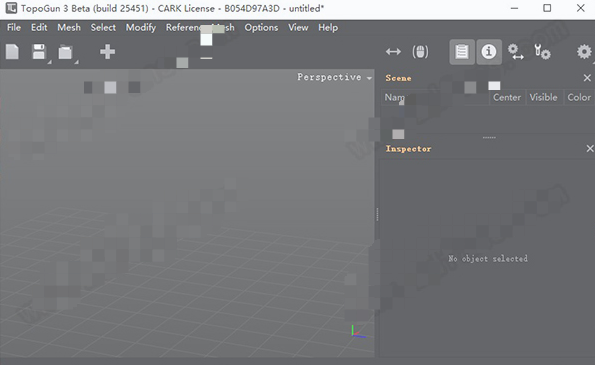
Task: Expand the Open folder icon's dropdown arrow
Action: point(76,62)
